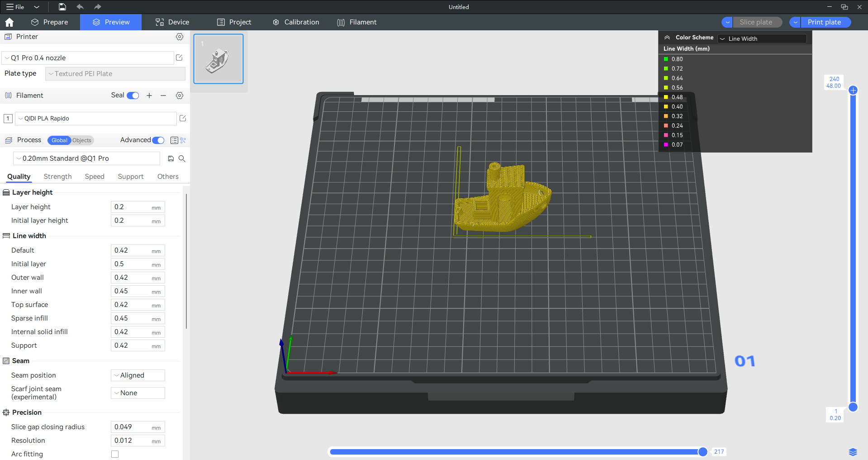Click the Print plate button
This screenshot has width=868, height=460.
click(824, 22)
